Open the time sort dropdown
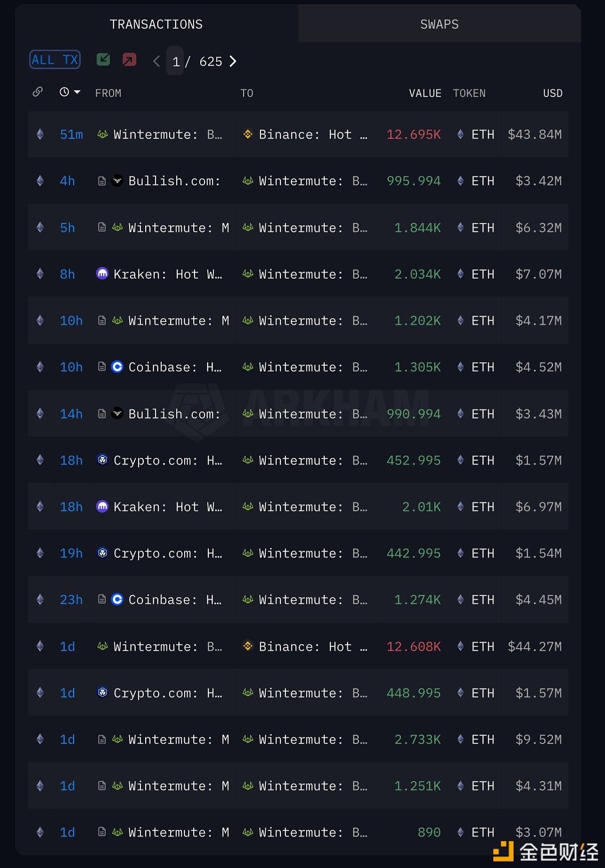The width and height of the screenshot is (605, 868). coord(70,92)
